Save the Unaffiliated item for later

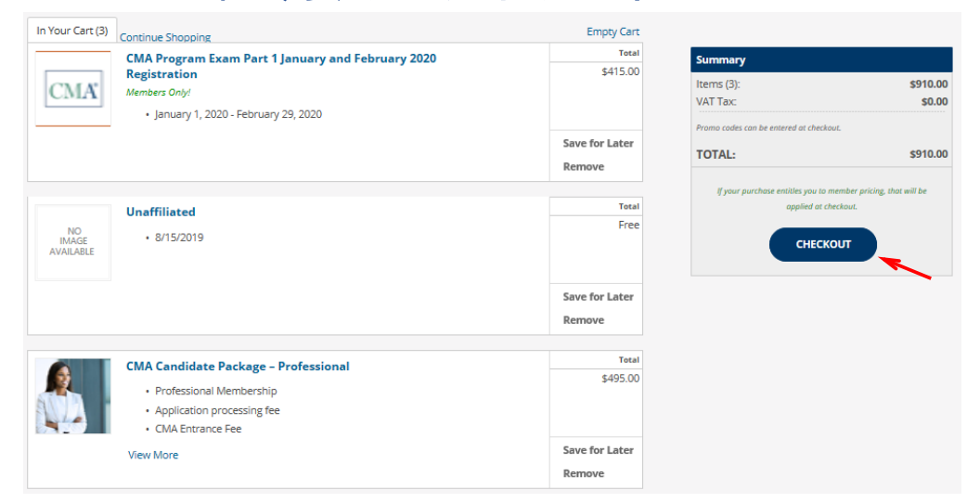[598, 297]
